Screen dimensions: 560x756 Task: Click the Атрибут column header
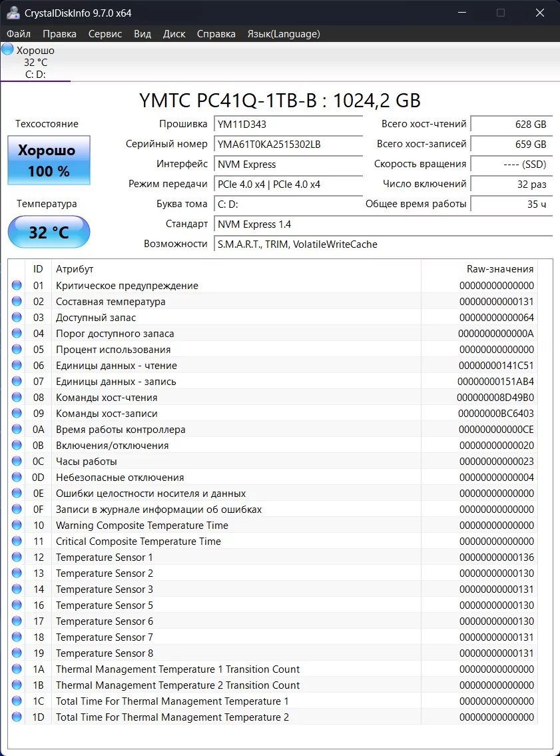click(236, 269)
